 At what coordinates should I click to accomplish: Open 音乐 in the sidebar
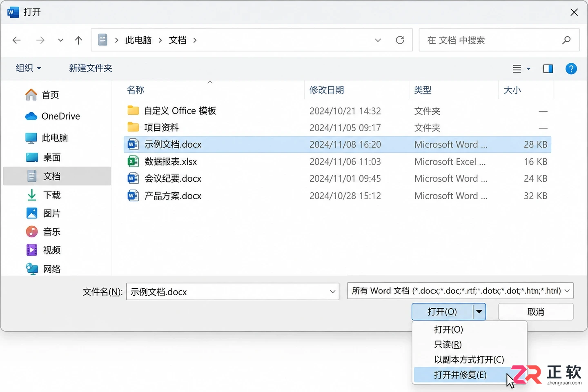(x=43, y=232)
